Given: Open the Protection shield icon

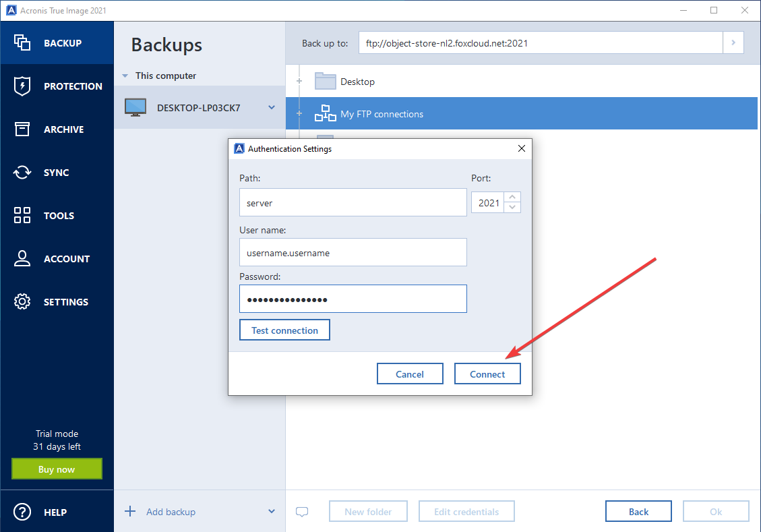Looking at the screenshot, I should coord(22,86).
